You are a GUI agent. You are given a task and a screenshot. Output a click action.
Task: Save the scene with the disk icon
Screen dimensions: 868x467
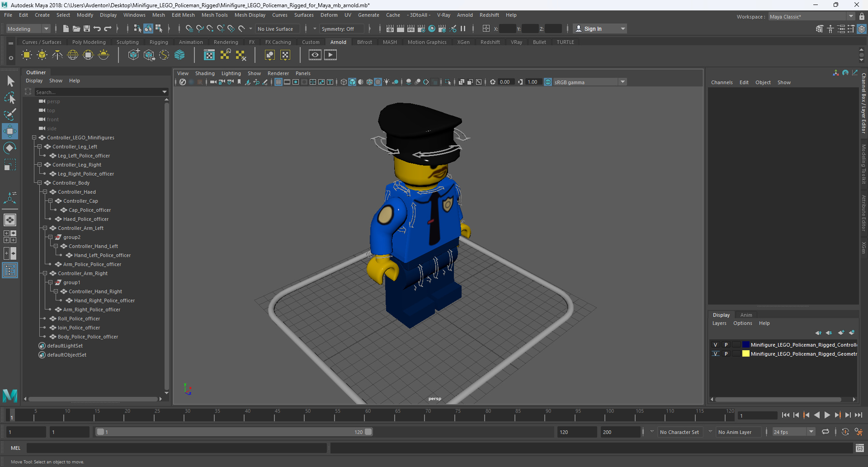click(x=87, y=29)
